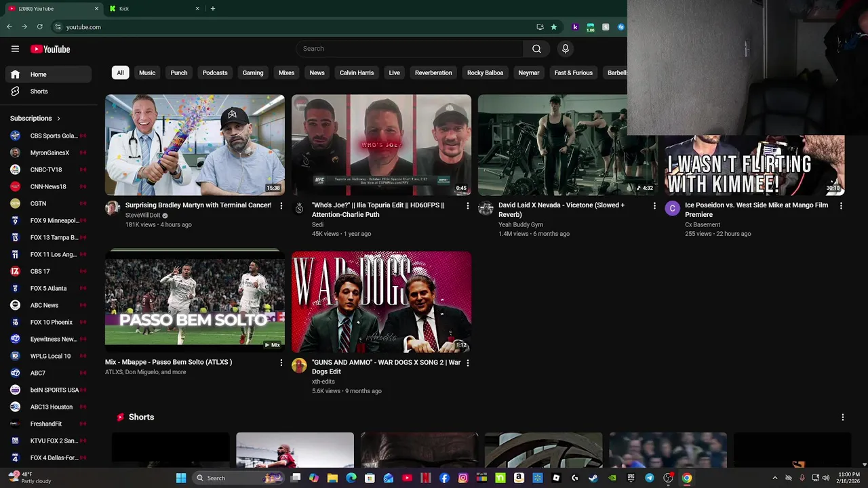Click the search magnifier button
868x488 pixels.
click(x=536, y=49)
